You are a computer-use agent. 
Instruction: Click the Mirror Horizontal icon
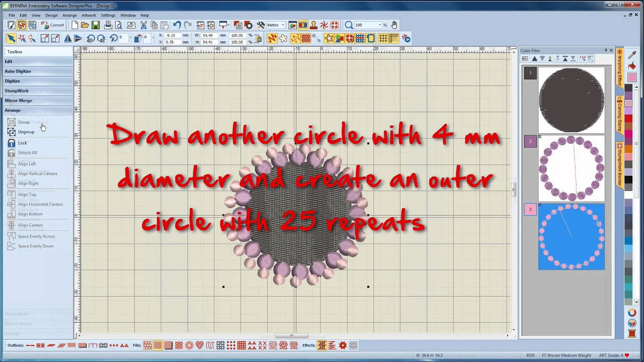[67, 38]
